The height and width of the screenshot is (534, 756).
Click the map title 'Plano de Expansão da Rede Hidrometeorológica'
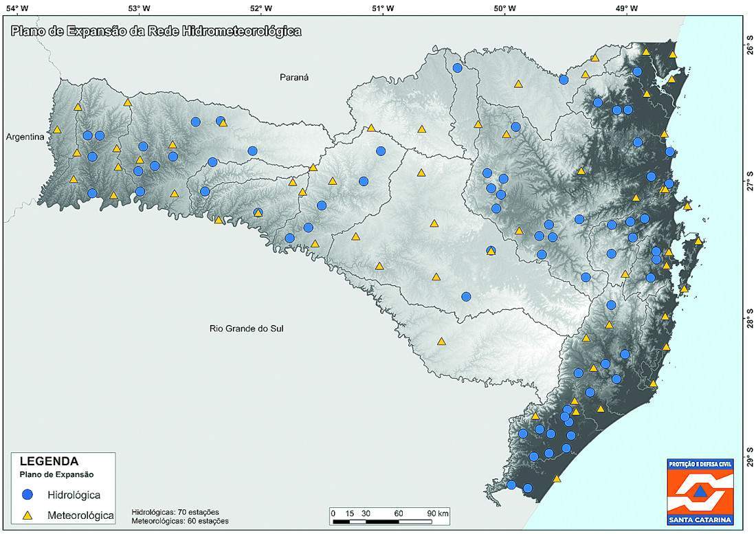(156, 32)
